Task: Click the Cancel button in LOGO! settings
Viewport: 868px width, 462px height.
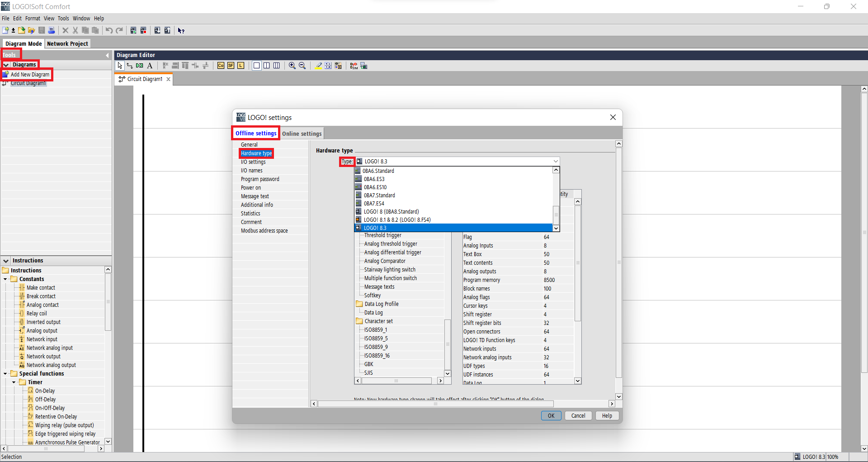Action: pos(578,416)
